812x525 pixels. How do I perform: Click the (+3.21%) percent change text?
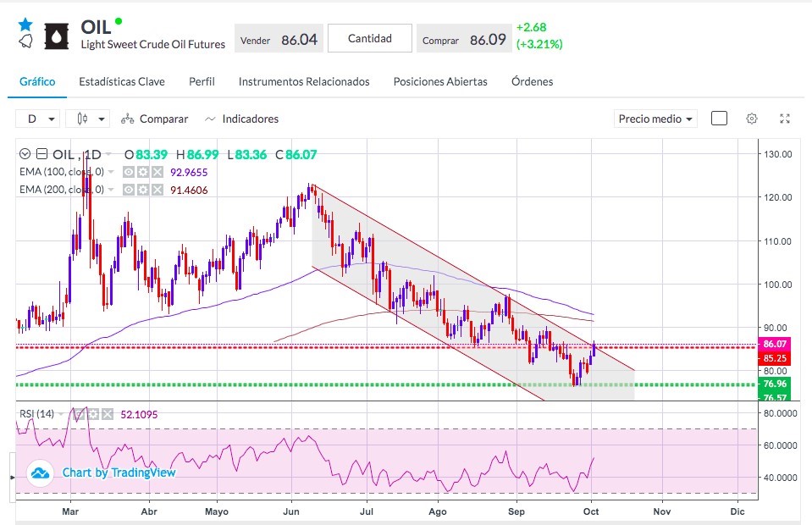tap(539, 44)
